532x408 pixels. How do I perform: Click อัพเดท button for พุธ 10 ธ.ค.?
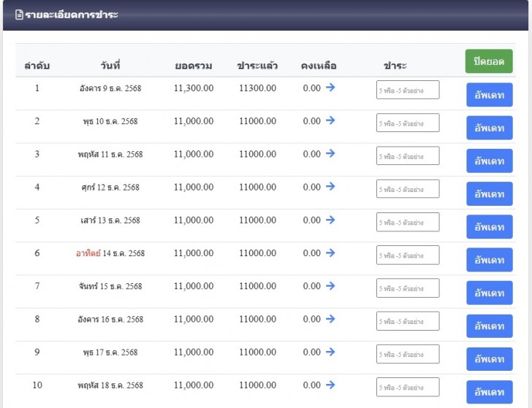[490, 128]
